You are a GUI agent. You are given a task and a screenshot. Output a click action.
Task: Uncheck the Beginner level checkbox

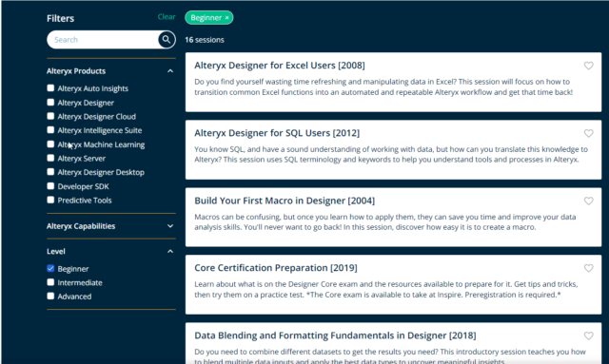click(x=50, y=268)
